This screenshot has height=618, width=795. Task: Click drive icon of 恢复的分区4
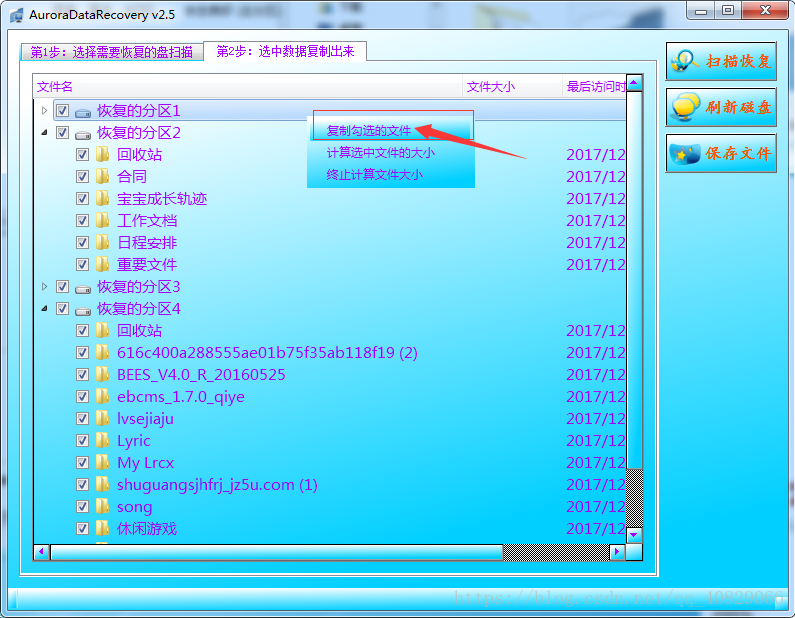pyautogui.click(x=83, y=310)
